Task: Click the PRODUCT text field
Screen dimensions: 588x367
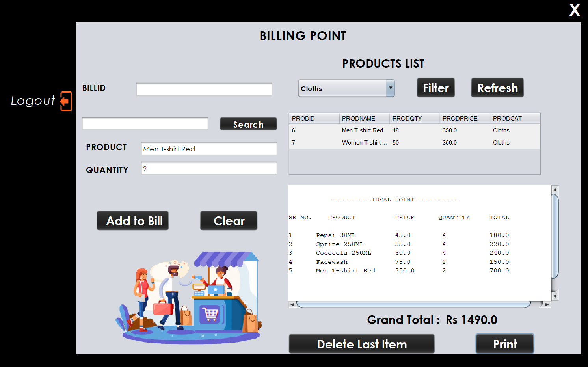Action: 209,149
